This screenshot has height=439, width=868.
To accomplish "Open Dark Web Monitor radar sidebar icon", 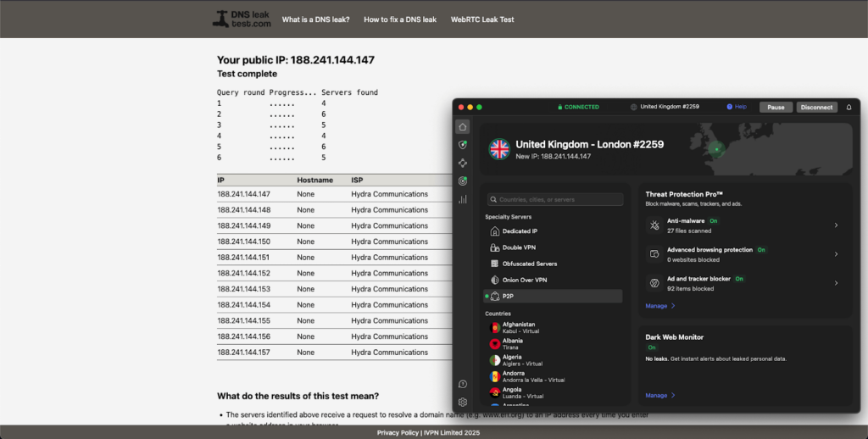I will coord(463,181).
